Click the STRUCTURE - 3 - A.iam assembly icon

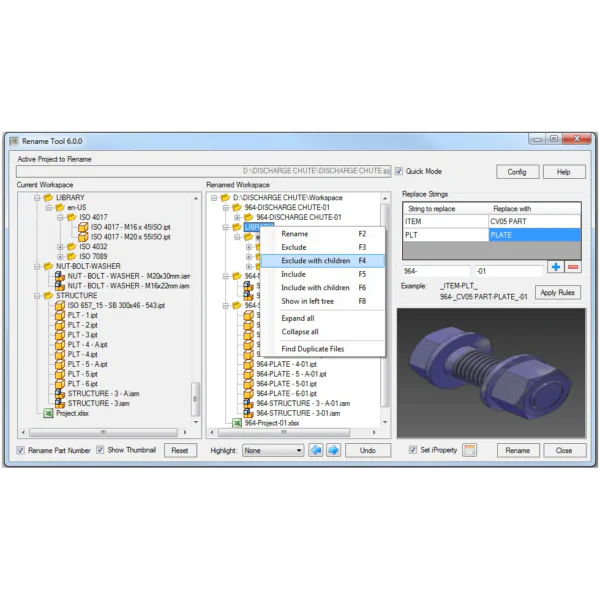click(60, 393)
